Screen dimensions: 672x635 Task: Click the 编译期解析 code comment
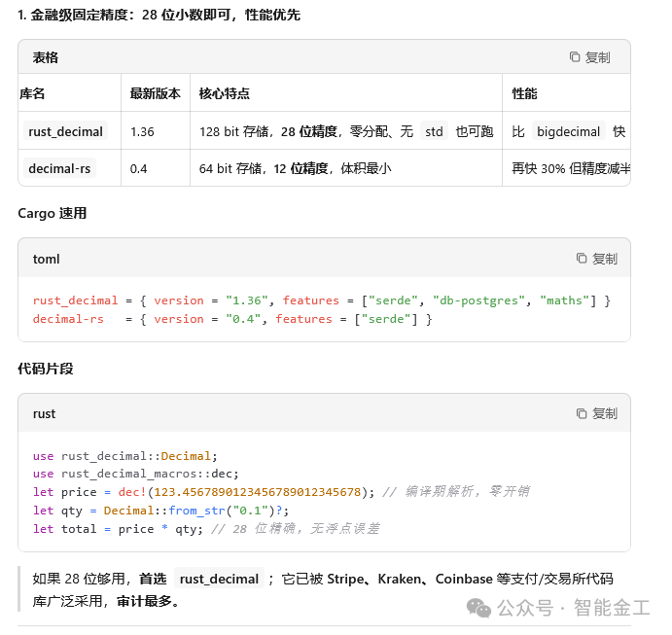[456, 491]
